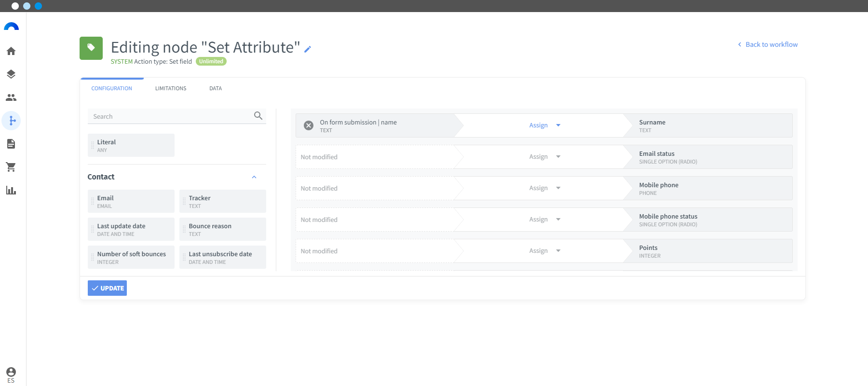Open Assign dropdown for Email status
Viewport: 868px width, 386px height.
545,157
